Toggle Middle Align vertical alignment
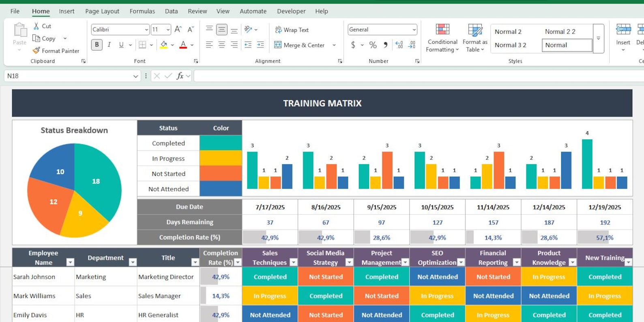Viewport: 644px width, 322px height. (x=221, y=29)
